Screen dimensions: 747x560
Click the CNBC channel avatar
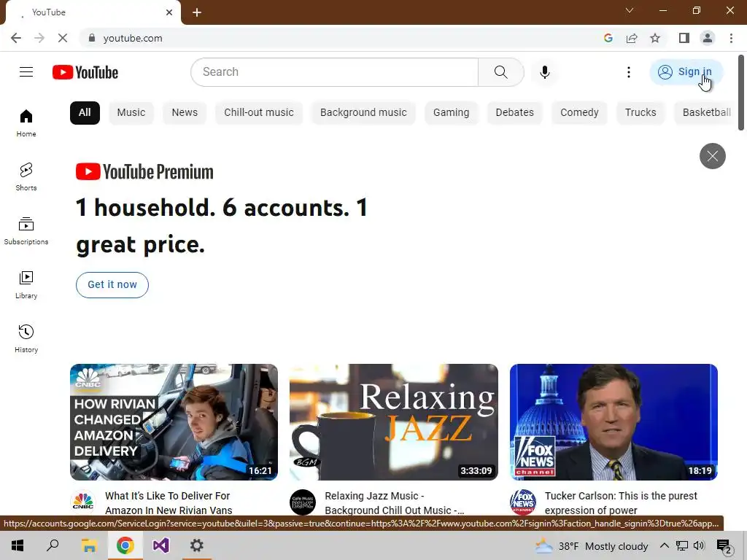click(83, 502)
